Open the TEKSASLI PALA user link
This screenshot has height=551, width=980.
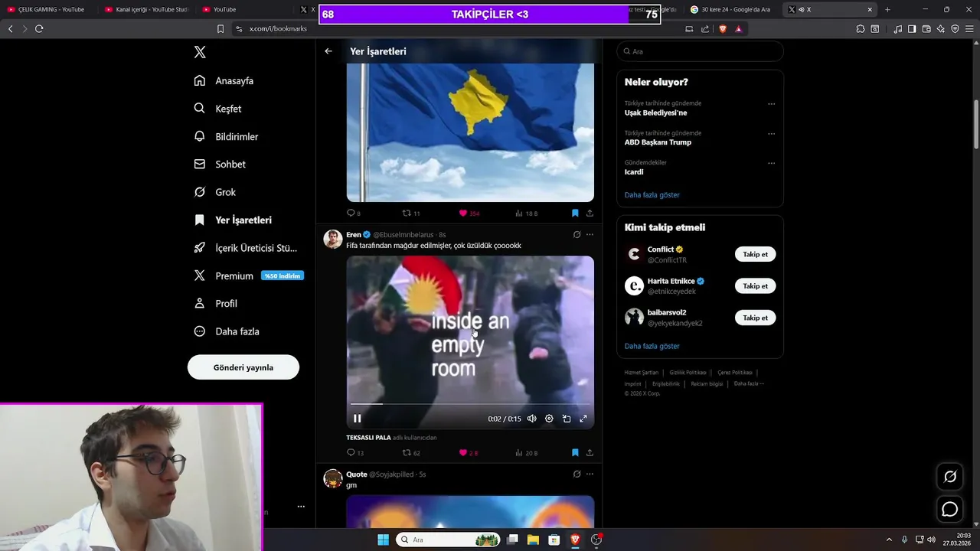point(368,438)
